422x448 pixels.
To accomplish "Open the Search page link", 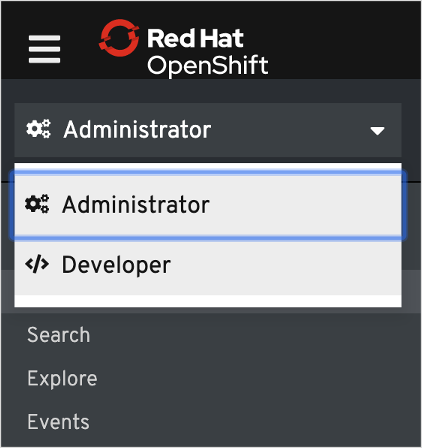I will [59, 335].
